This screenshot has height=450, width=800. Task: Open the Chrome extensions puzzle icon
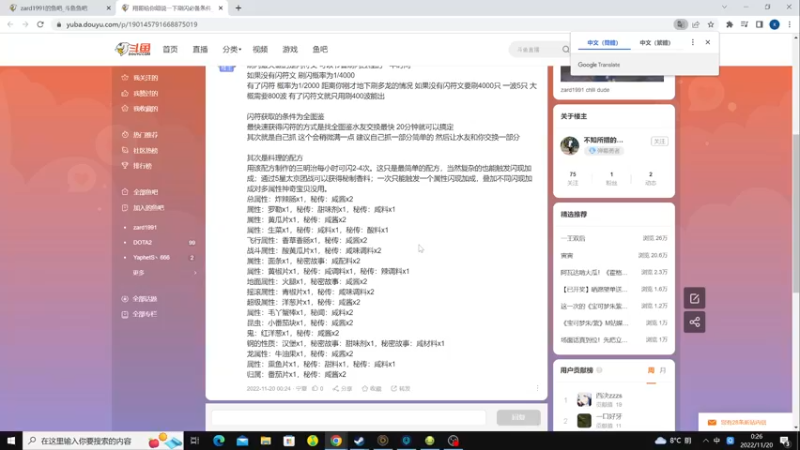click(730, 24)
